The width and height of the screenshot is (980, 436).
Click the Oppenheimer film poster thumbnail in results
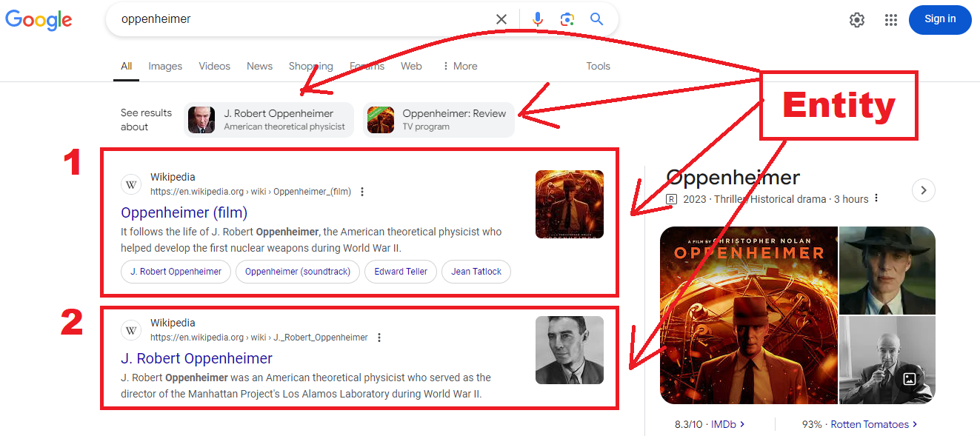click(x=570, y=204)
